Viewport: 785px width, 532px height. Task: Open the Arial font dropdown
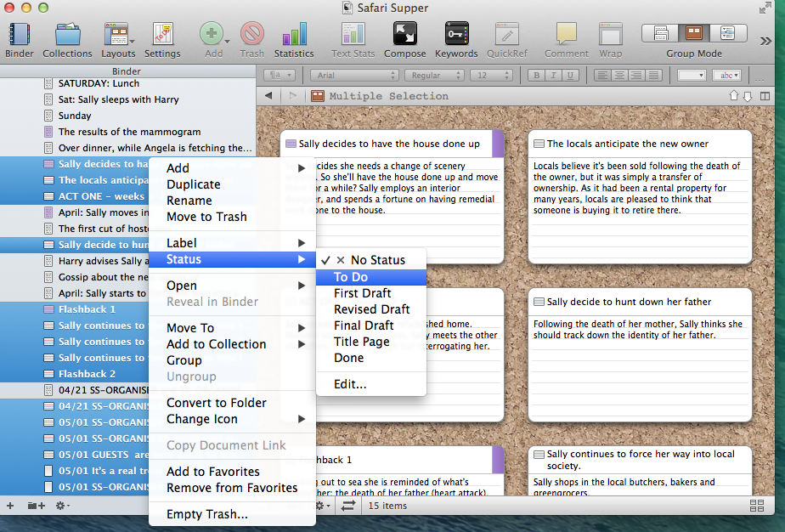[x=354, y=75]
